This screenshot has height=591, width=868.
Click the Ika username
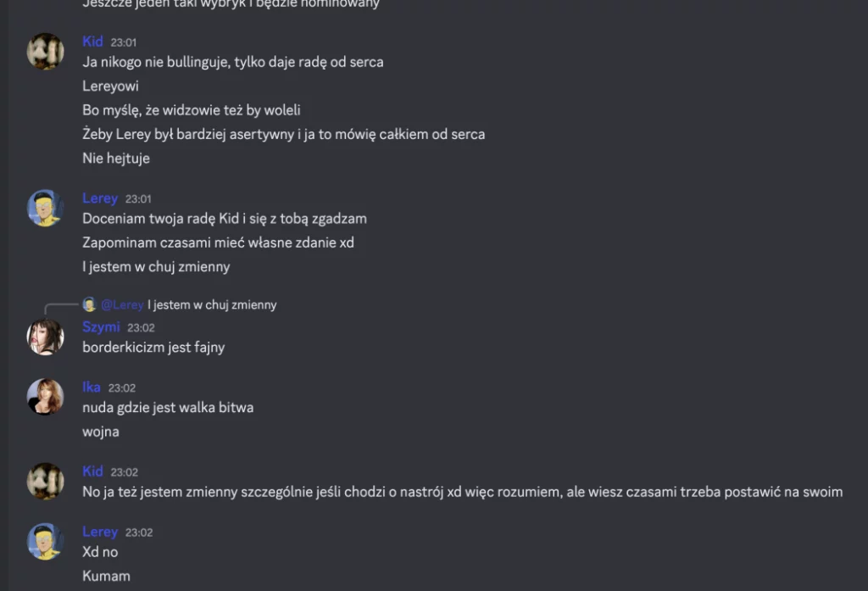tap(92, 387)
